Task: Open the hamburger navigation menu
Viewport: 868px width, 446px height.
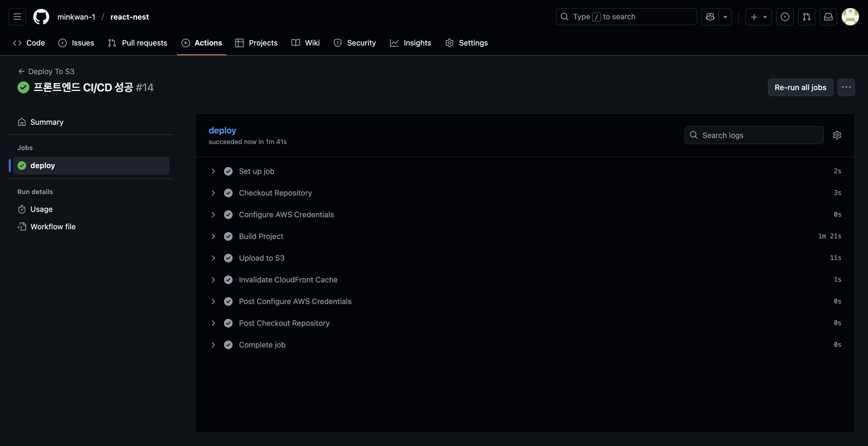Action: (17, 17)
